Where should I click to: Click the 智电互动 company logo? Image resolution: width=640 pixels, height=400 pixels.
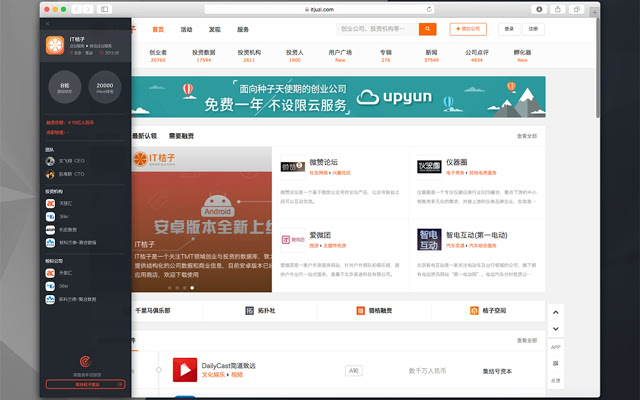pos(429,238)
